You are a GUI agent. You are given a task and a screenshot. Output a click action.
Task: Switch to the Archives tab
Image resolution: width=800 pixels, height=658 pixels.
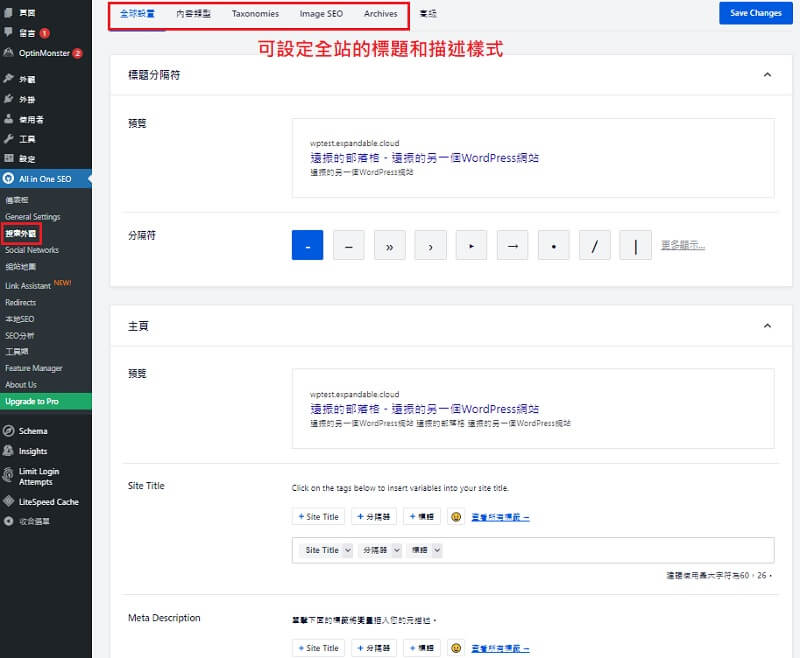coord(381,14)
